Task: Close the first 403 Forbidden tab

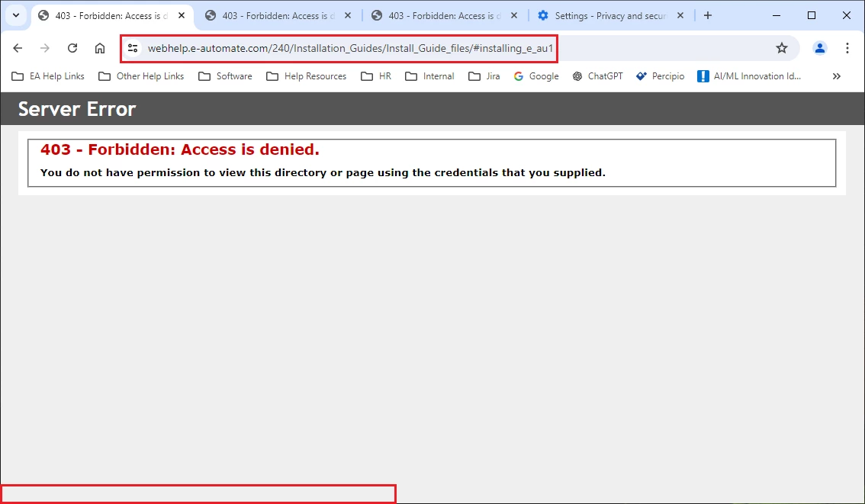Action: [182, 15]
